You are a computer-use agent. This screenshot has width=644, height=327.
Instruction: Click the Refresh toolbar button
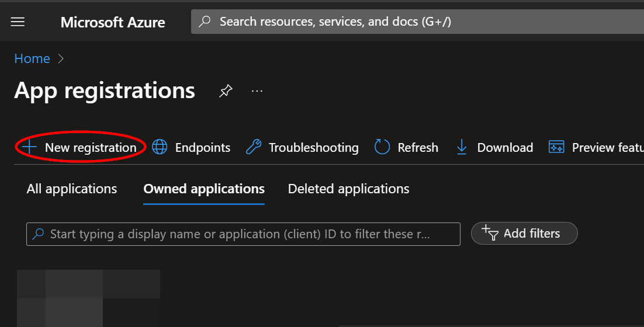pyautogui.click(x=406, y=147)
